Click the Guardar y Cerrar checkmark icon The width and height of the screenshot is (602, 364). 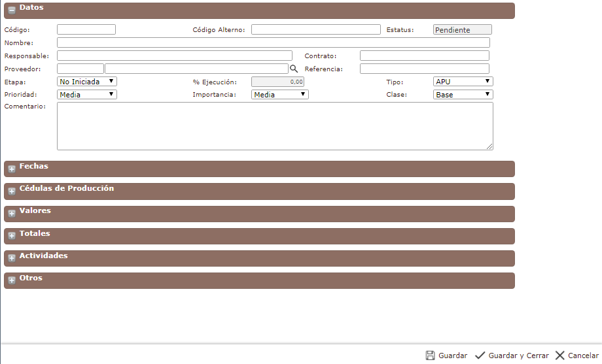point(480,356)
